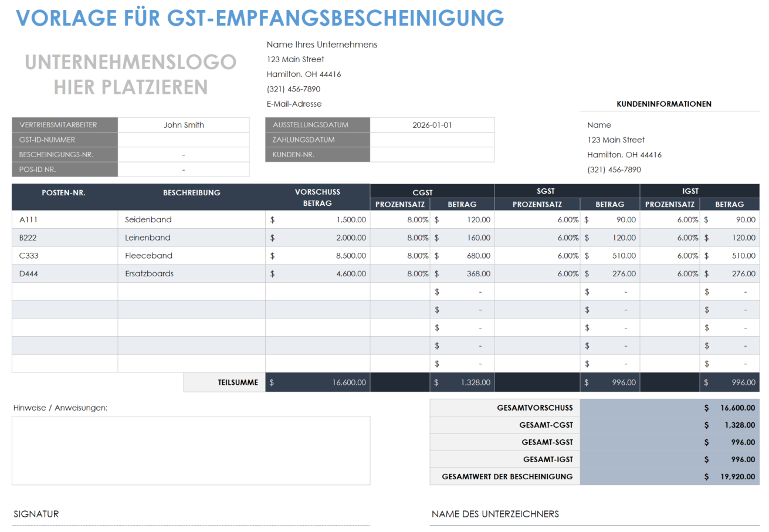
Task: Click the Ersatzboards description cell
Action: [x=191, y=273]
